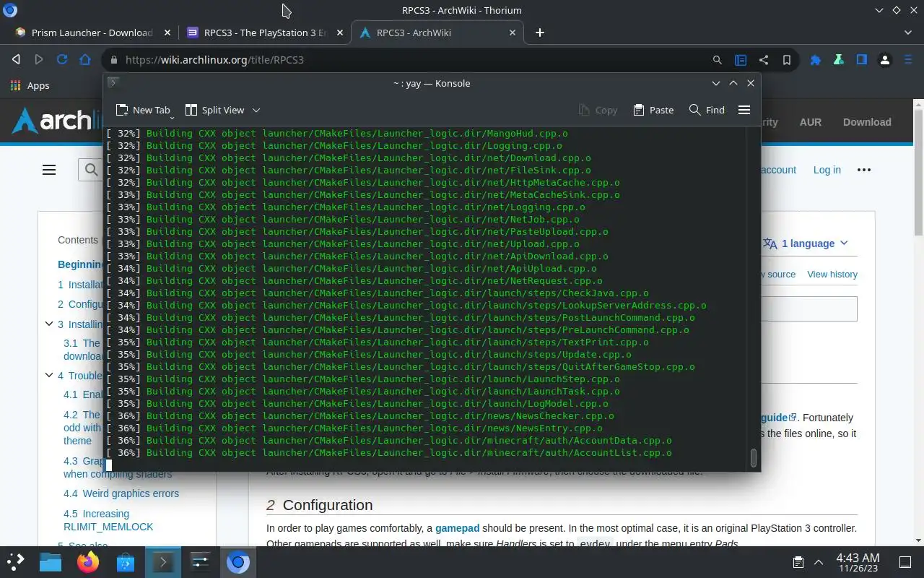Go to 4.5 Increasing RLIMIT_MEMLOCK
This screenshot has width=924, height=578.
coord(108,520)
